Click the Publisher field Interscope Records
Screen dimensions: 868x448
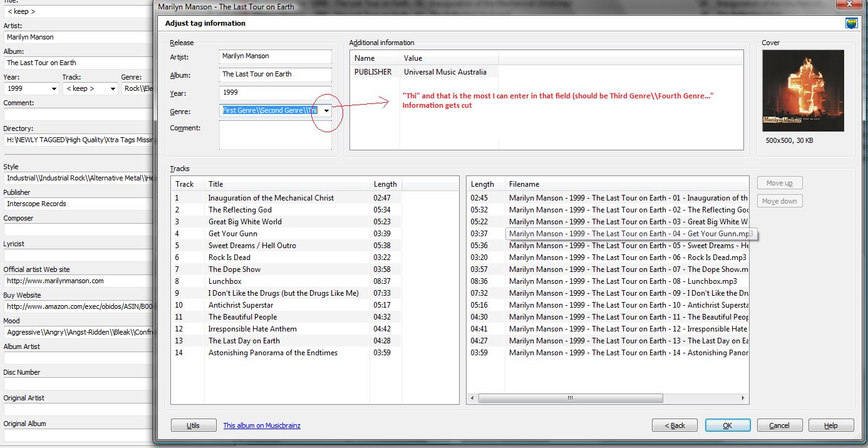point(78,204)
